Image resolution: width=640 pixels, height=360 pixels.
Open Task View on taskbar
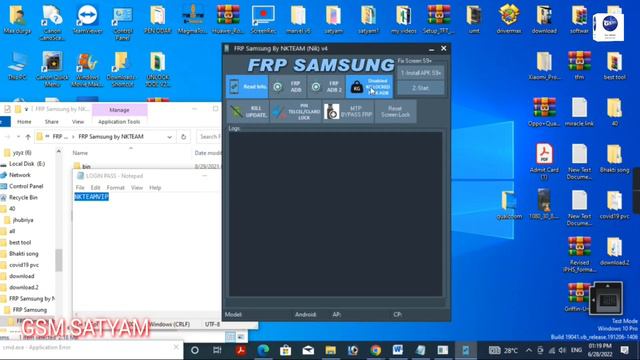click(x=217, y=350)
